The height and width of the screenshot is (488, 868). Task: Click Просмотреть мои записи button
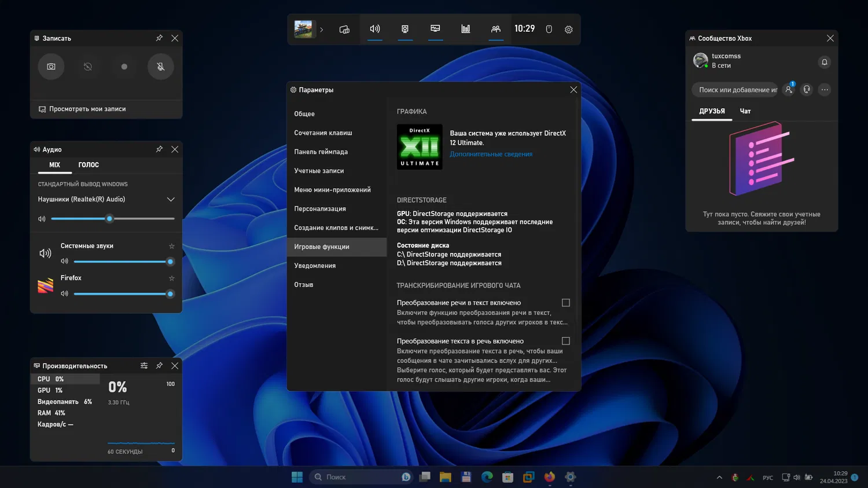coord(87,109)
